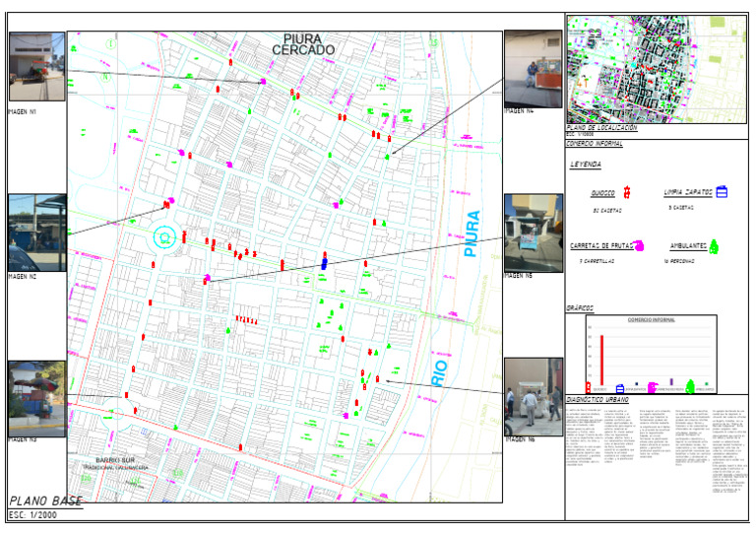Screen dimensions: 756x534
Task: Click the Plano de Localización mini map
Action: point(657,70)
